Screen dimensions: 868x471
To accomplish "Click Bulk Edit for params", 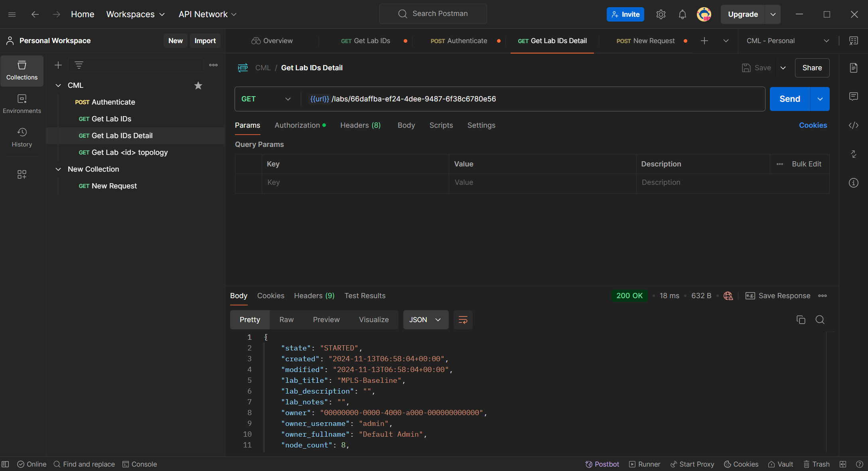I will pyautogui.click(x=807, y=164).
